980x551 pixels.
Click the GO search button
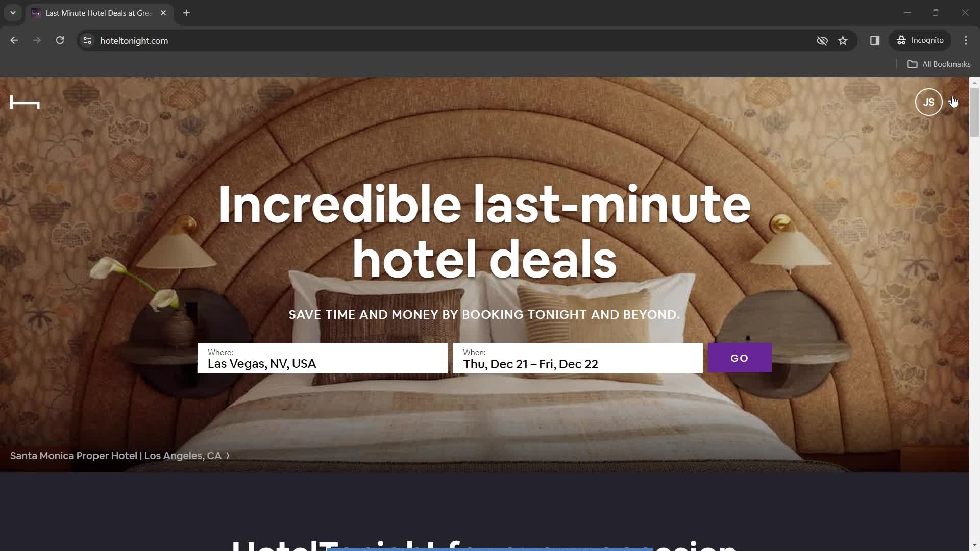coord(740,358)
